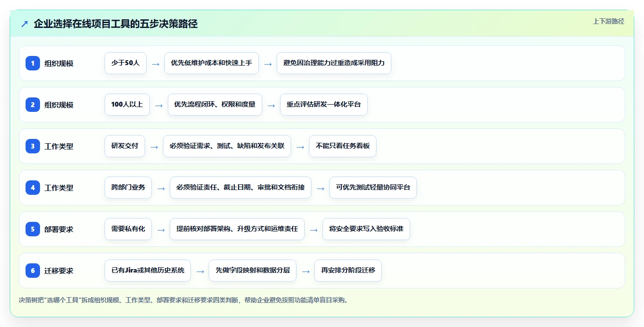The width and height of the screenshot is (644, 327).
Task: Click the 重点评估研发一体化平台 box
Action: [324, 105]
